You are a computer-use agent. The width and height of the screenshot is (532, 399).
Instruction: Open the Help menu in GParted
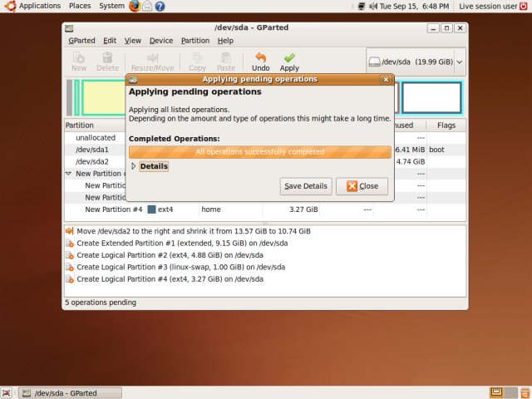(x=225, y=41)
